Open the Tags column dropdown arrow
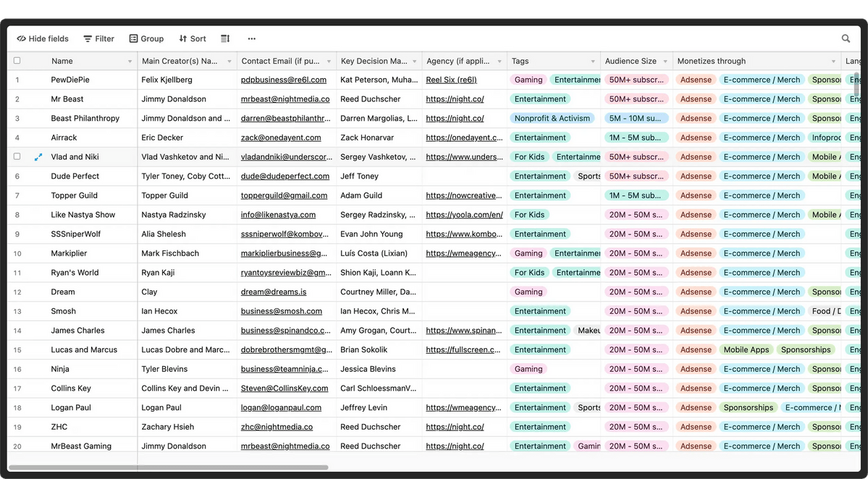 point(593,62)
